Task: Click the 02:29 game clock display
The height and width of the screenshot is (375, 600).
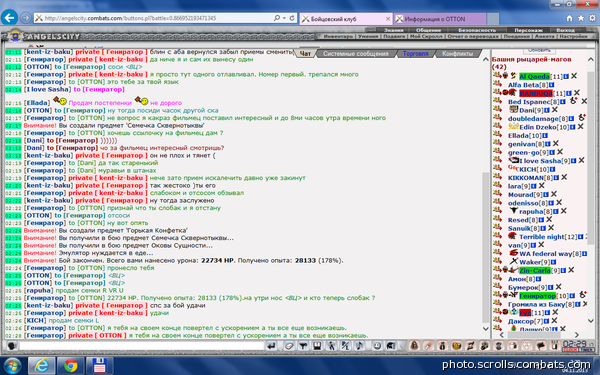Action: coord(574,343)
